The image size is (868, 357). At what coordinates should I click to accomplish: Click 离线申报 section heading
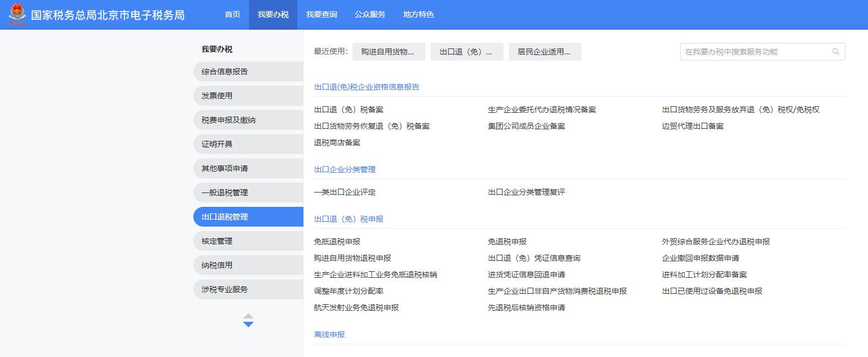(329, 334)
